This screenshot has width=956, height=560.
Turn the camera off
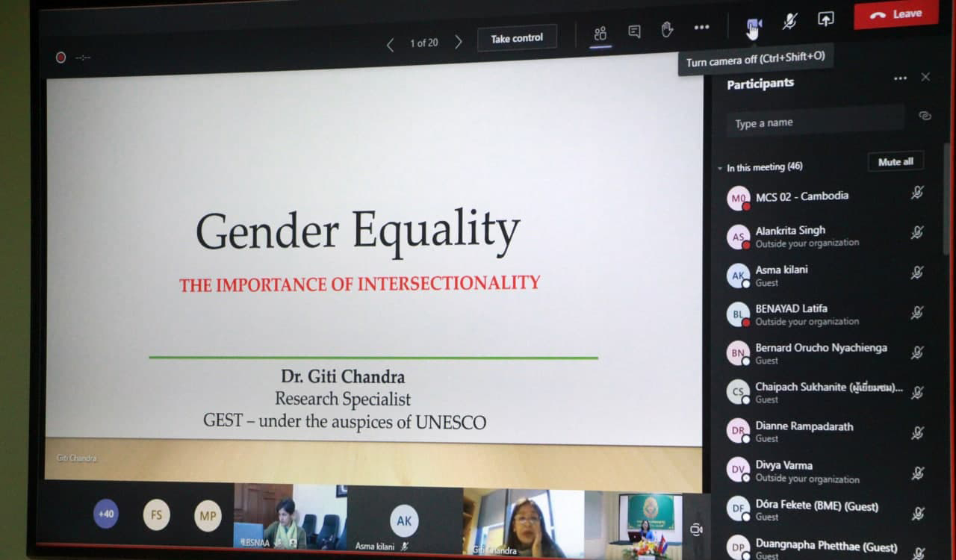point(754,26)
